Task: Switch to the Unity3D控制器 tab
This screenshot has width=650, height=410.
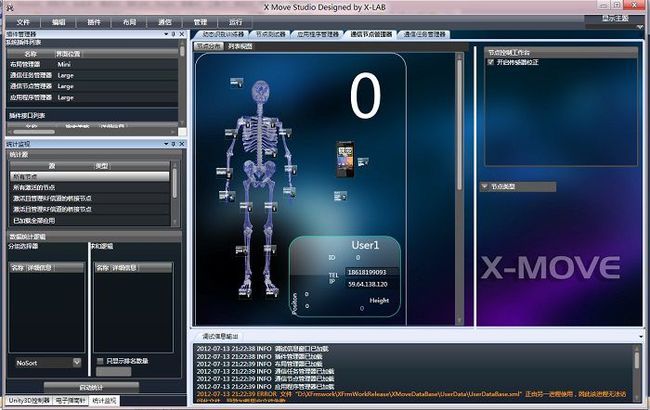Action: click(x=29, y=400)
